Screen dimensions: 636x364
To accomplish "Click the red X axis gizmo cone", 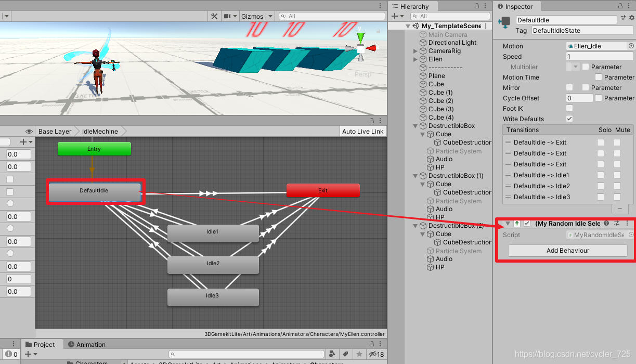I will pos(371,48).
